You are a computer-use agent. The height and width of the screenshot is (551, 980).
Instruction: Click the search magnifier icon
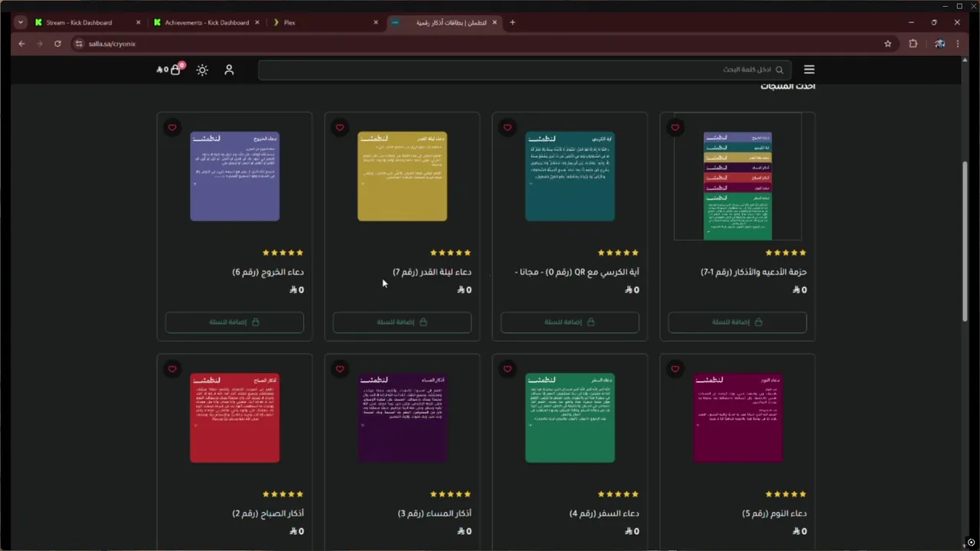point(779,70)
